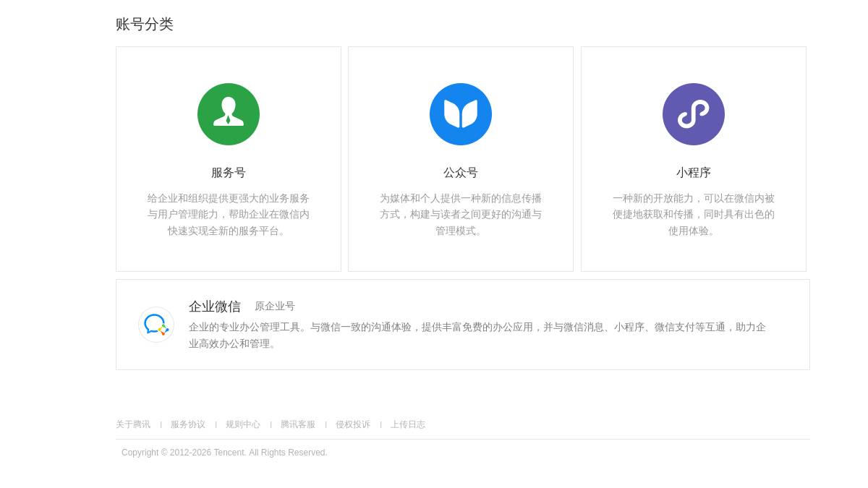Click the blue 公众号 book icon
The height and width of the screenshot is (488, 868).
pos(461,114)
